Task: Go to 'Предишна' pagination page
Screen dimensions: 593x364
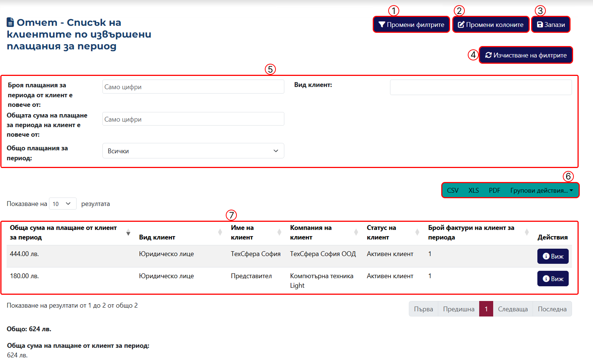Action: coord(459,309)
